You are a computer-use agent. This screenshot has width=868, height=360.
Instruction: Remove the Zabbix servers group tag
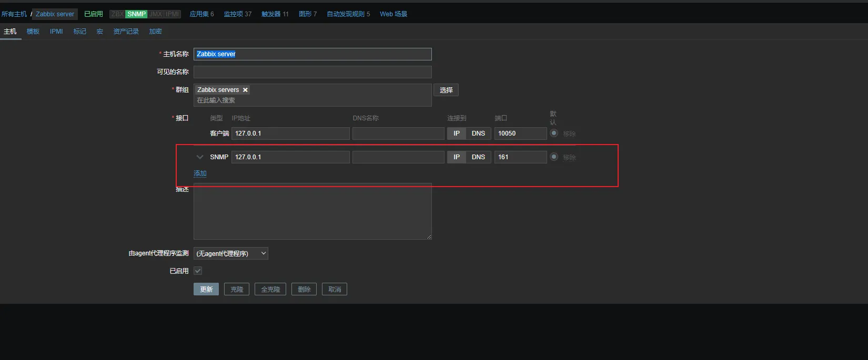point(245,90)
